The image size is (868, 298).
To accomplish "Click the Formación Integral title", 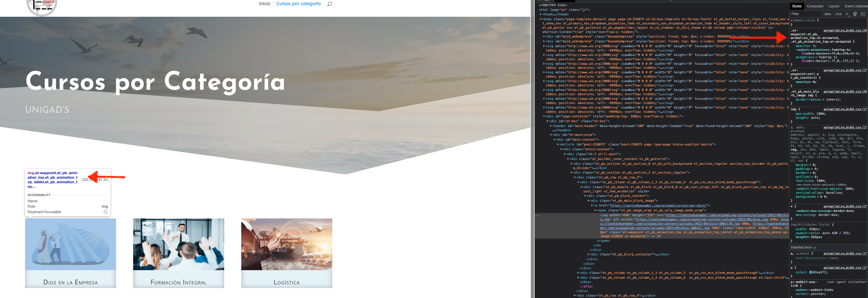I will pyautogui.click(x=179, y=282).
